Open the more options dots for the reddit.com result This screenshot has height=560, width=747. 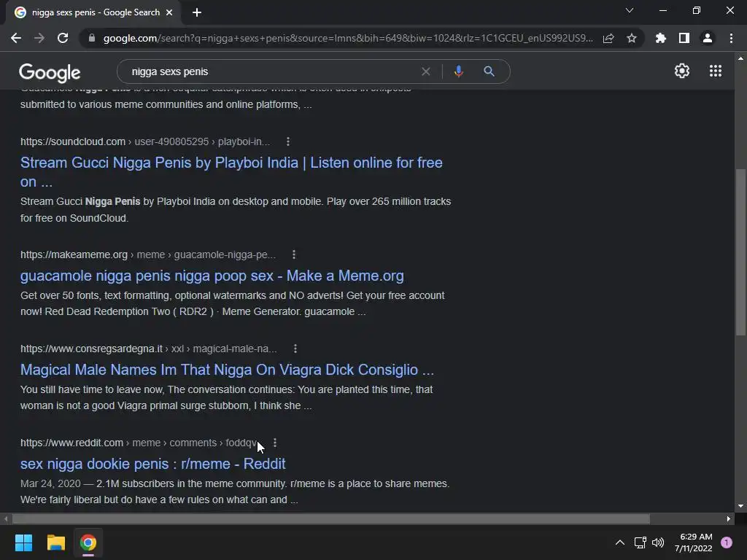(275, 443)
